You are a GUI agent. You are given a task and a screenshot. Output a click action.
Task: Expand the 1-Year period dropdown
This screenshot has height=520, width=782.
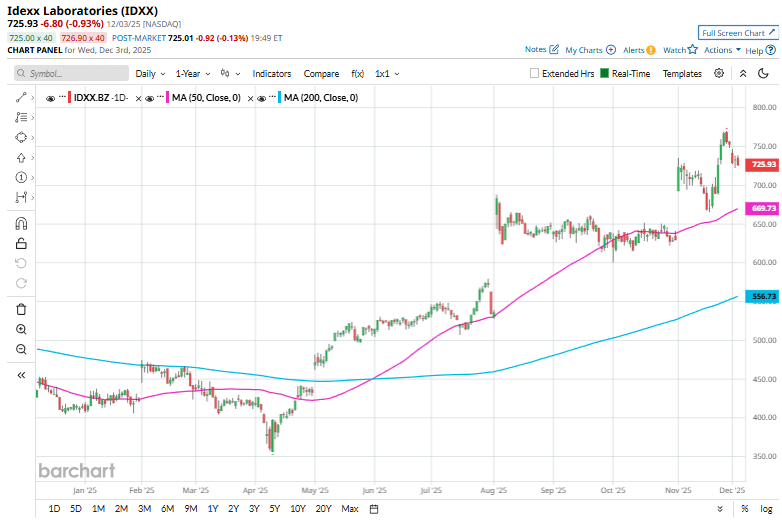(x=192, y=74)
